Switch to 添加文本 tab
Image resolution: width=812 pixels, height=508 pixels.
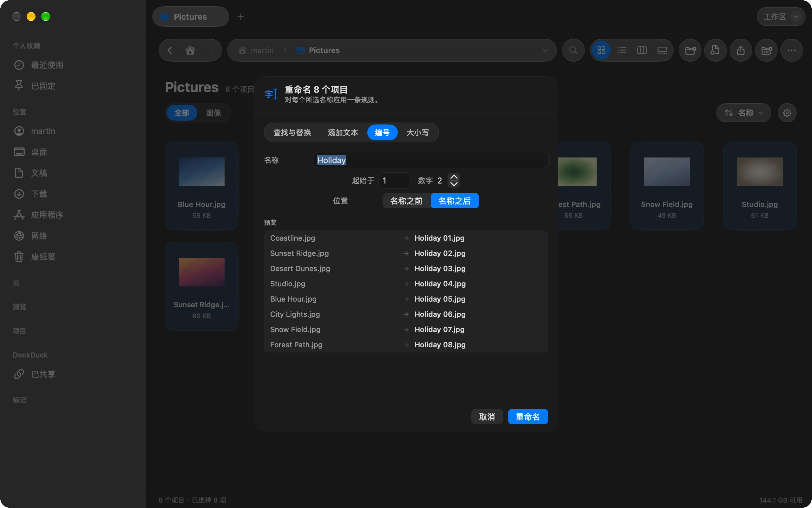(343, 133)
